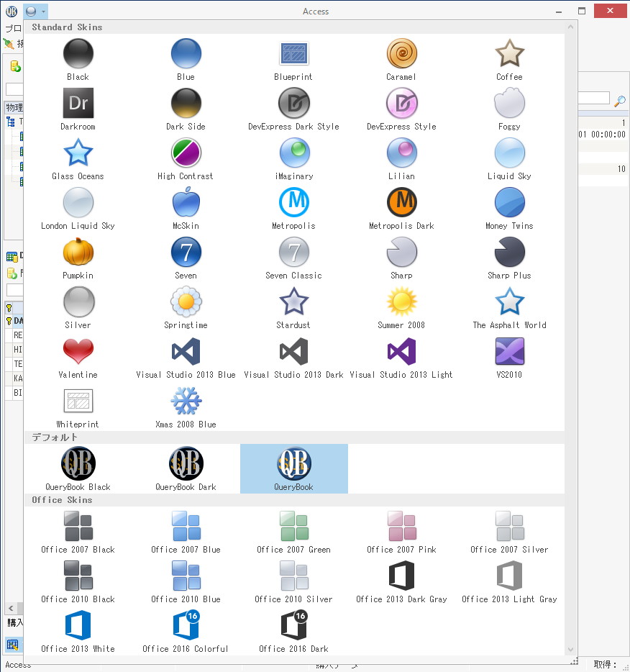Apply Visual Studio 2013 Dark skin

click(x=294, y=358)
